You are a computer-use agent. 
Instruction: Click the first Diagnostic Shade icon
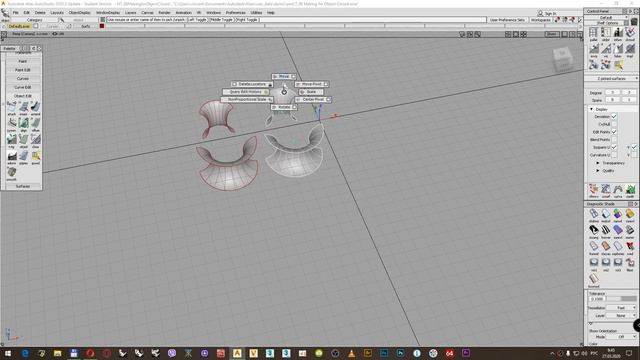[593, 213]
